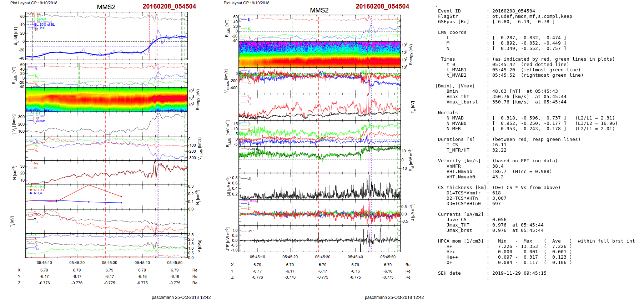This screenshot has width=644, height=300.
Task: Click the electron energy spectrogram in right plot
Action: pyautogui.click(x=320, y=54)
